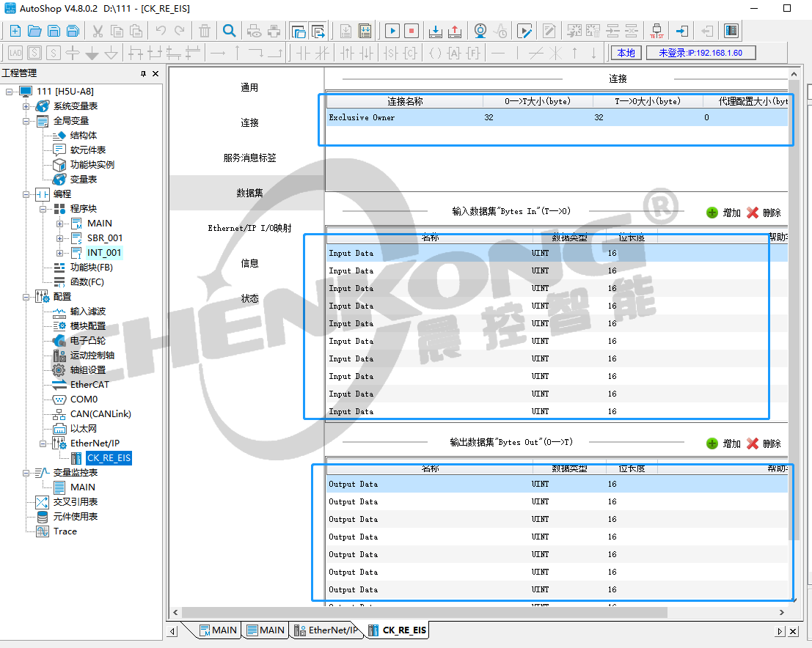Image resolution: width=812 pixels, height=648 pixels.
Task: Open 以太网 settings in the tree
Action: [x=84, y=429]
